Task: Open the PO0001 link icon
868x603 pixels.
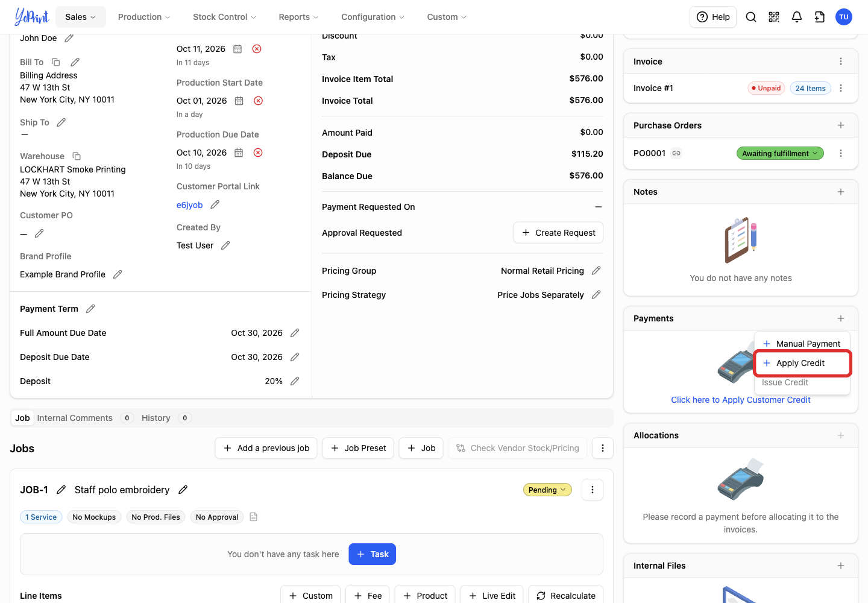Action: pos(676,153)
